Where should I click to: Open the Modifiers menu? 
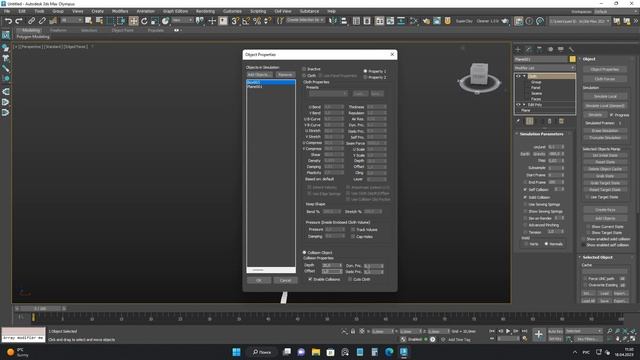(x=120, y=11)
